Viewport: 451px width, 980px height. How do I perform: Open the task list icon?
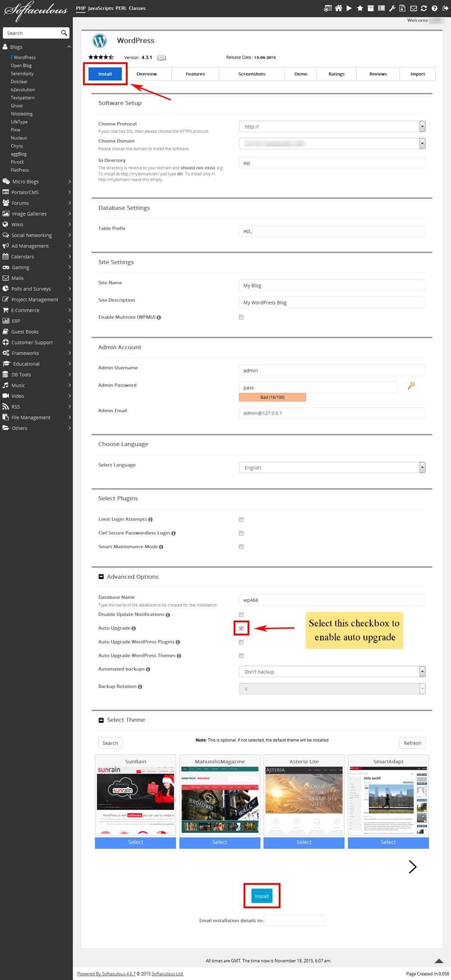point(382,8)
